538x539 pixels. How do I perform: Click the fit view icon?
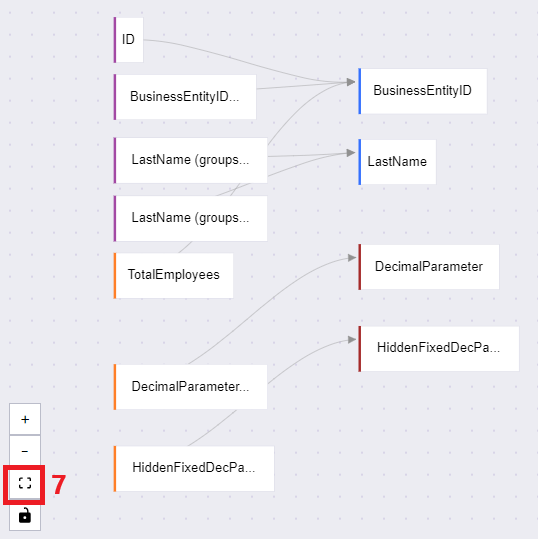coord(25,483)
